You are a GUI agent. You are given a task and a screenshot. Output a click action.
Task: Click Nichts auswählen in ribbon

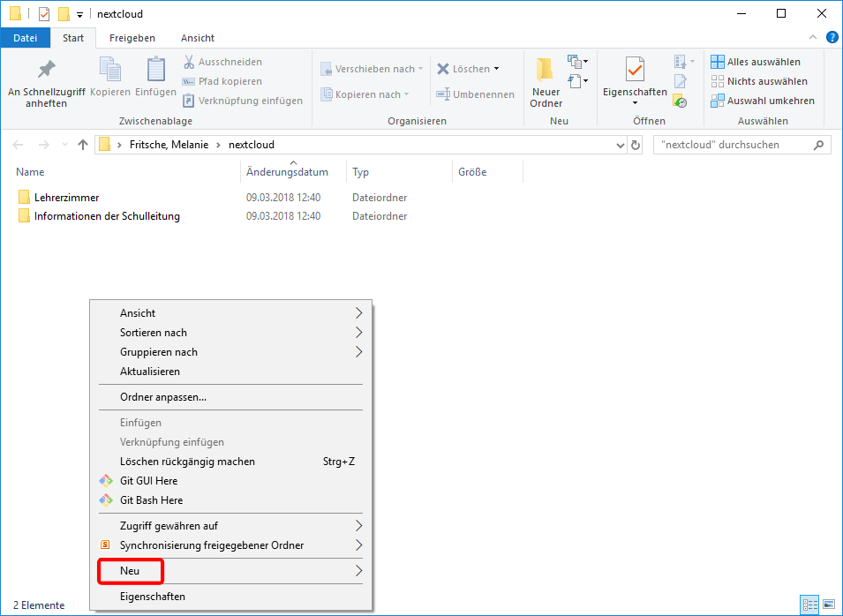click(758, 81)
